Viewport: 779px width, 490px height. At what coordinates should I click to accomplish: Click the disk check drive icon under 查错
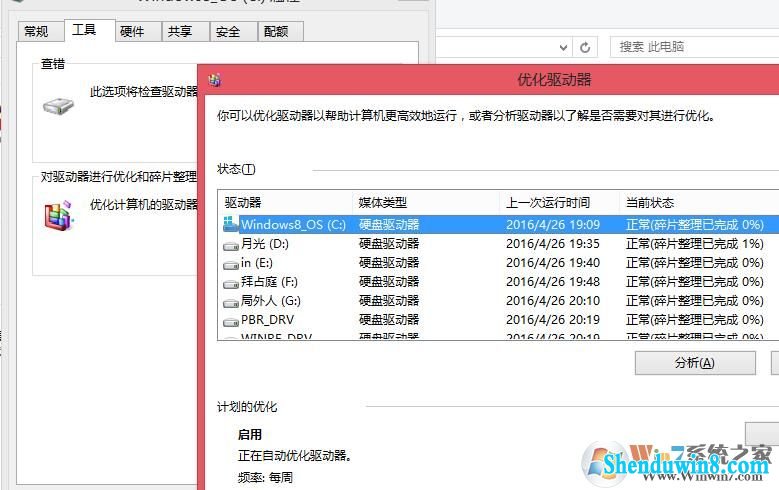click(58, 106)
